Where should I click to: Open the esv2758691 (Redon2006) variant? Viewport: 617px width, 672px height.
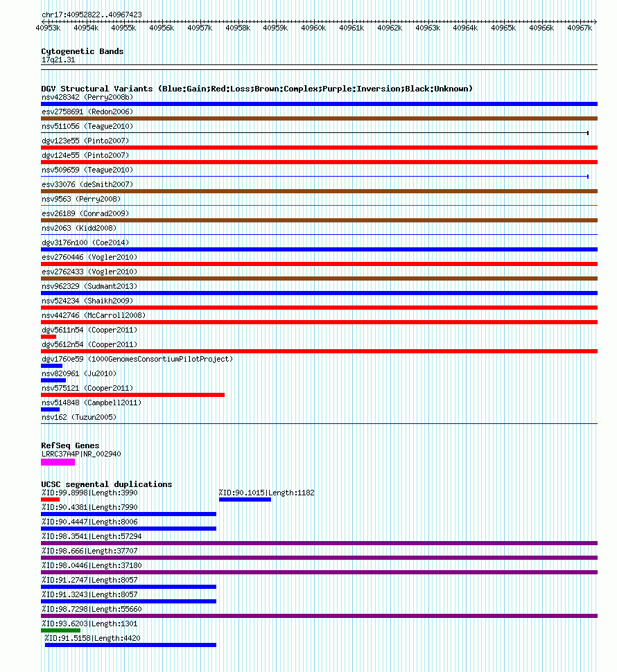click(87, 112)
